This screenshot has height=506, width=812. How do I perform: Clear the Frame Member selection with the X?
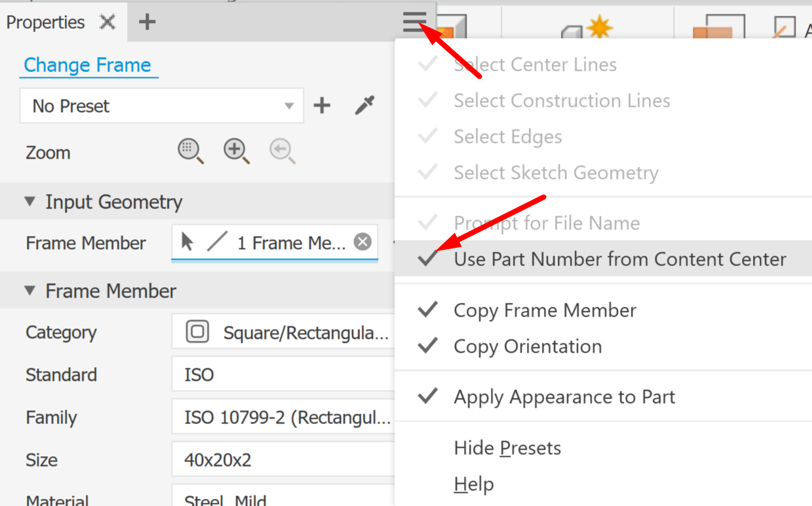362,242
